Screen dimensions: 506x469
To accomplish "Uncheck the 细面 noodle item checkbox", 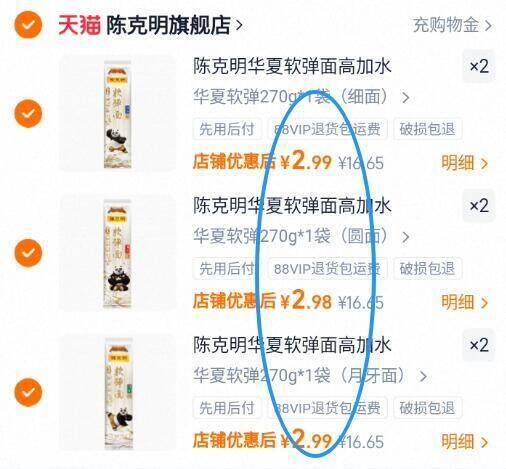I will coord(28,113).
